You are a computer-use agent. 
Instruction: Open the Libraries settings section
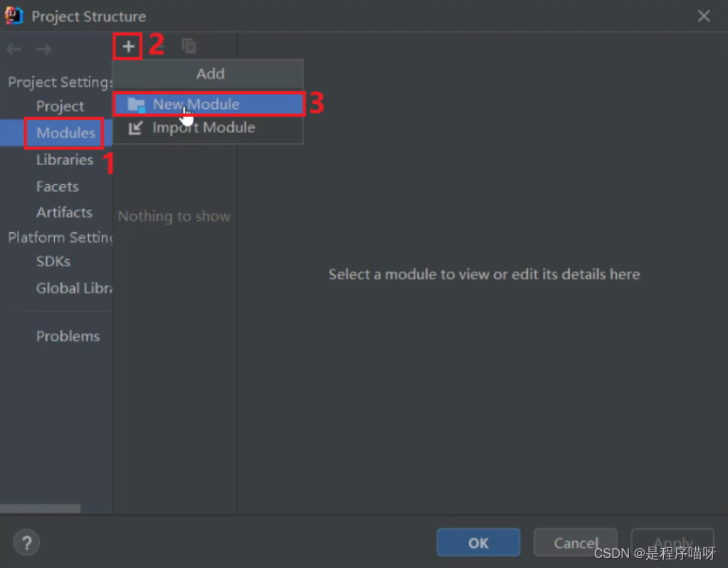coord(65,159)
